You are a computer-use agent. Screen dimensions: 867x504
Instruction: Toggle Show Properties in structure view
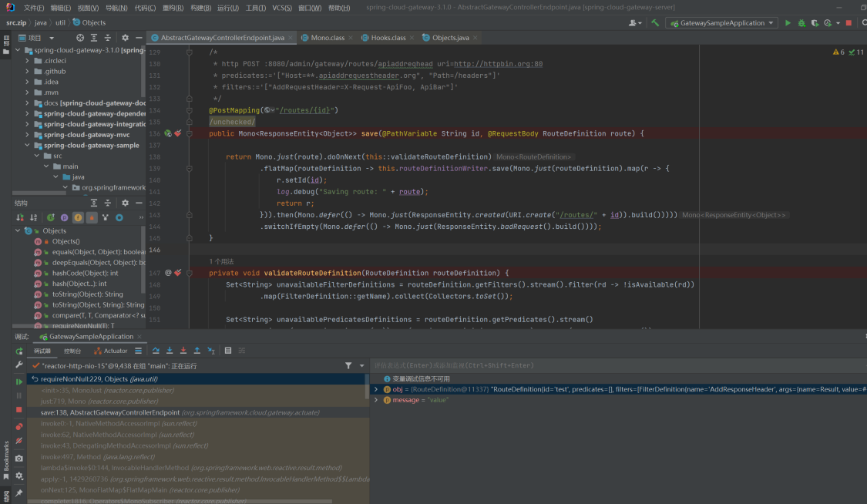click(x=64, y=218)
